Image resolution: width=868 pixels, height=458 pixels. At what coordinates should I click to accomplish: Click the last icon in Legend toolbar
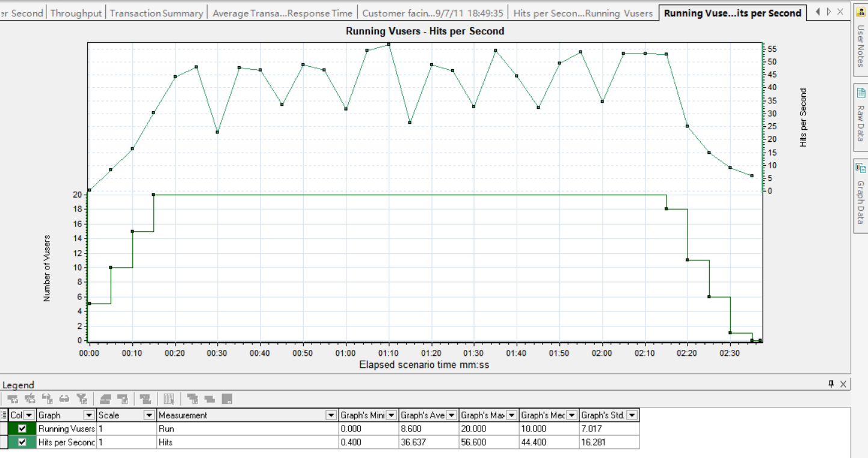coord(227,399)
